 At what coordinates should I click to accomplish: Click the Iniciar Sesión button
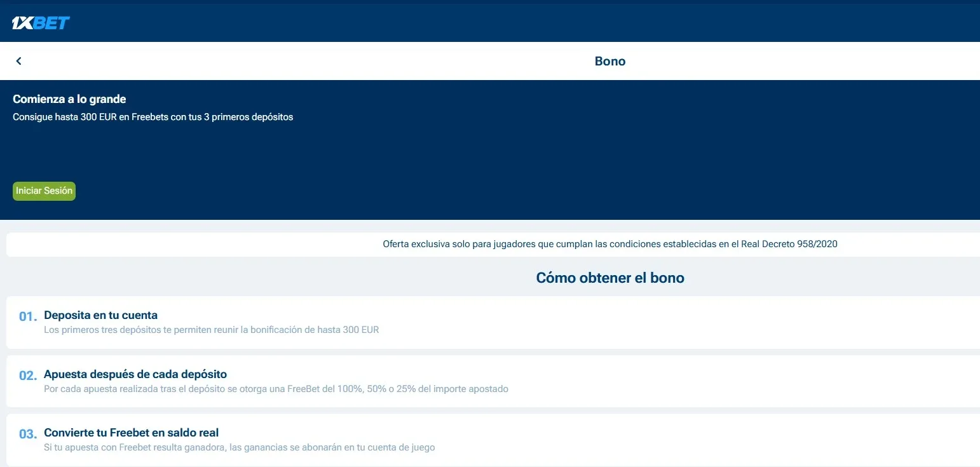coord(44,191)
